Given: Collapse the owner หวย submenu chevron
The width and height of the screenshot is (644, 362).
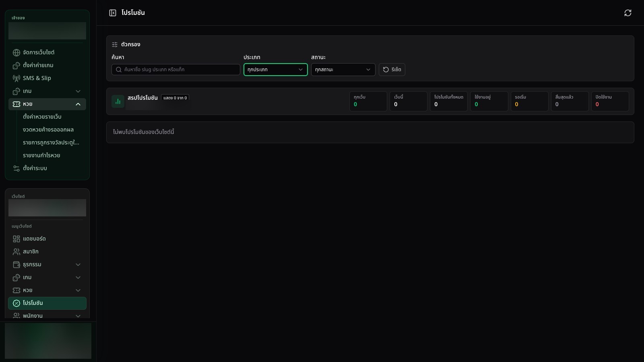Looking at the screenshot, I should (x=78, y=104).
